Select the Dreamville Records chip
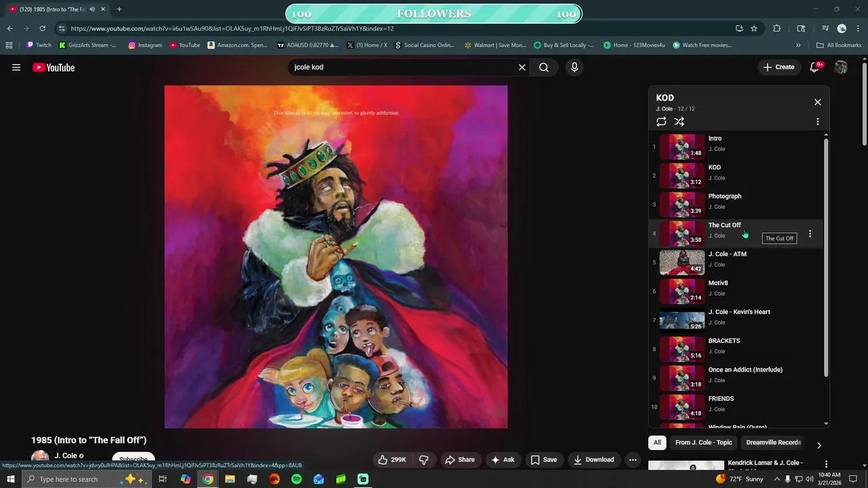This screenshot has width=868, height=488. pos(774,443)
